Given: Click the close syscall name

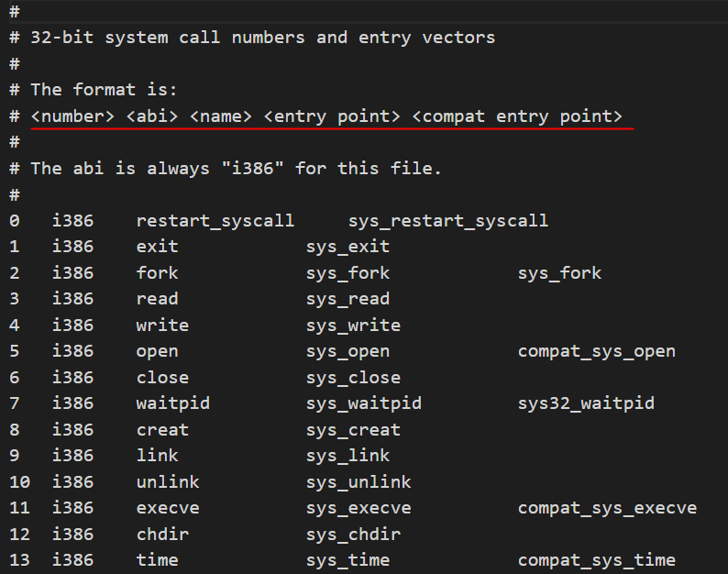Looking at the screenshot, I should tap(162, 377).
